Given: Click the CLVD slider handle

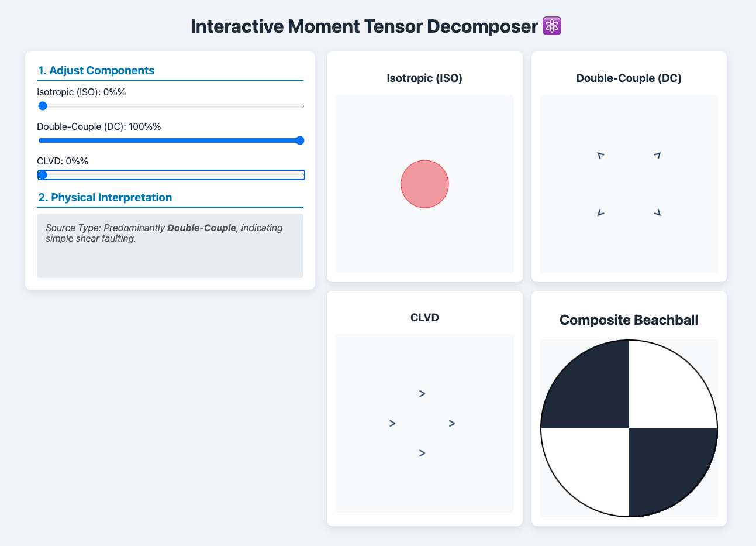Looking at the screenshot, I should pos(43,175).
